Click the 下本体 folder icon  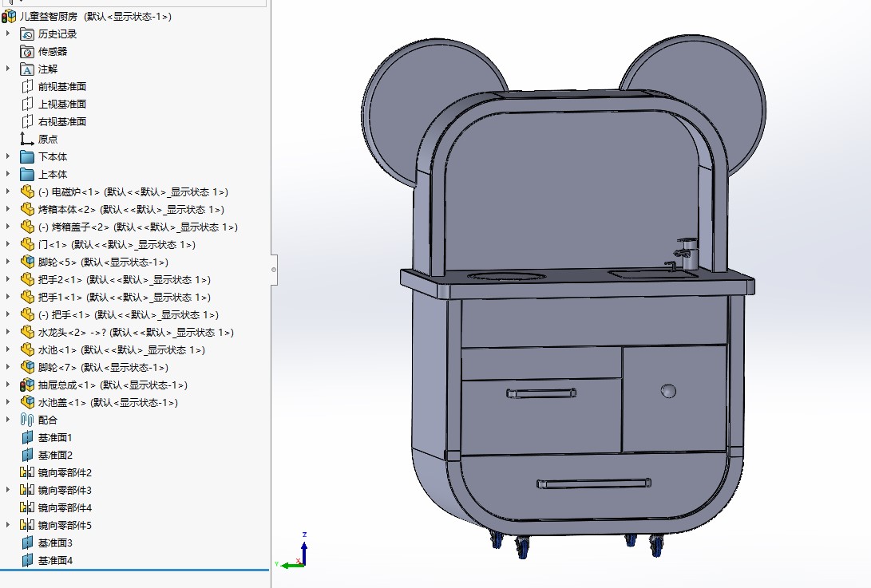[x=27, y=157]
